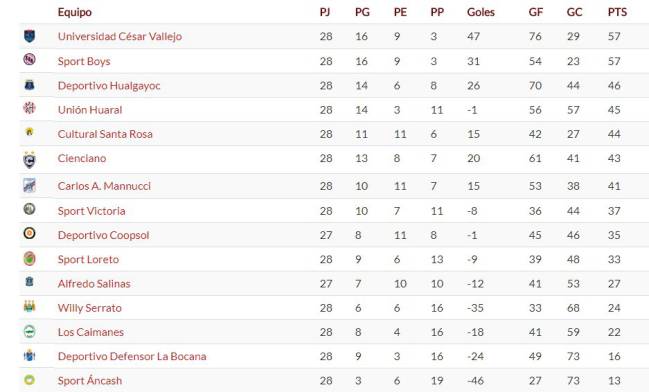The image size is (649, 392).
Task: Click the Sport Áncash logo
Action: (29, 380)
